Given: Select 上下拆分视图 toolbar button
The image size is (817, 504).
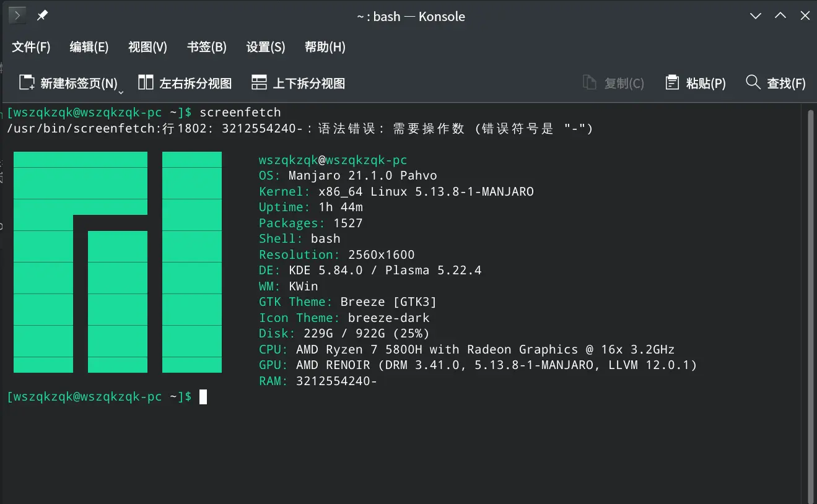Looking at the screenshot, I should pyautogui.click(x=298, y=83).
